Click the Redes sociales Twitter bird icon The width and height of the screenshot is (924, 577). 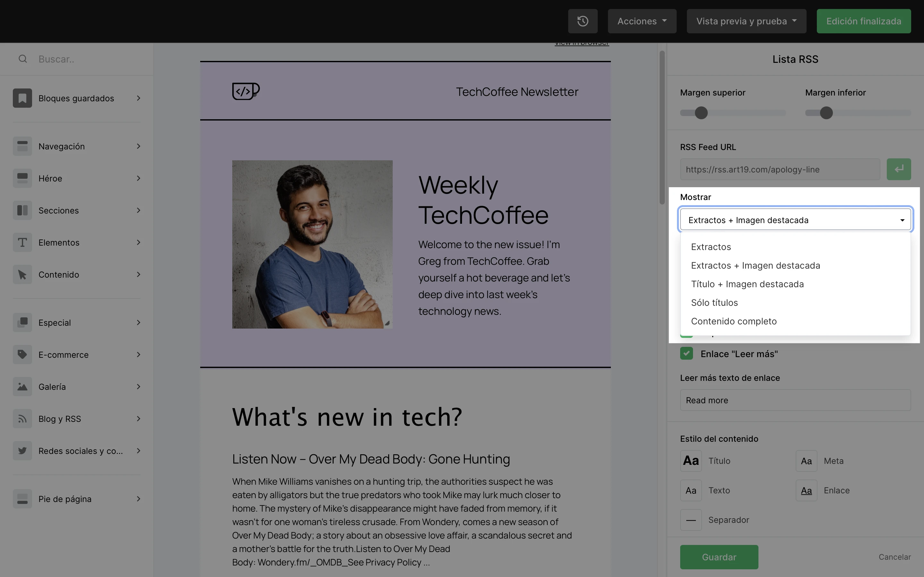pos(22,451)
